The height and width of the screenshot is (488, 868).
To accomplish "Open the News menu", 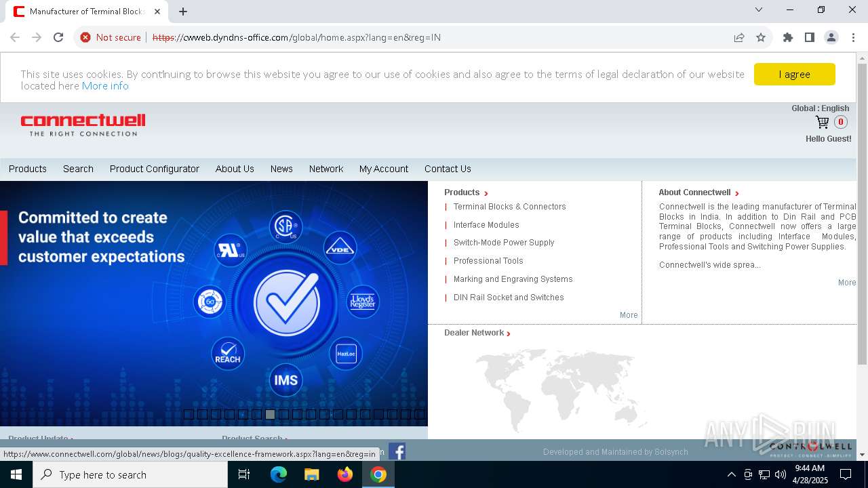I will 281,169.
